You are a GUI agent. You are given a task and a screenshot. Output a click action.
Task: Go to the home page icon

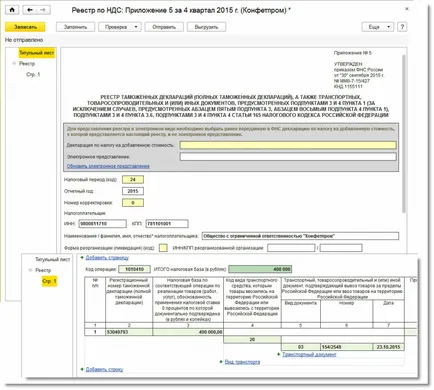[12, 10]
